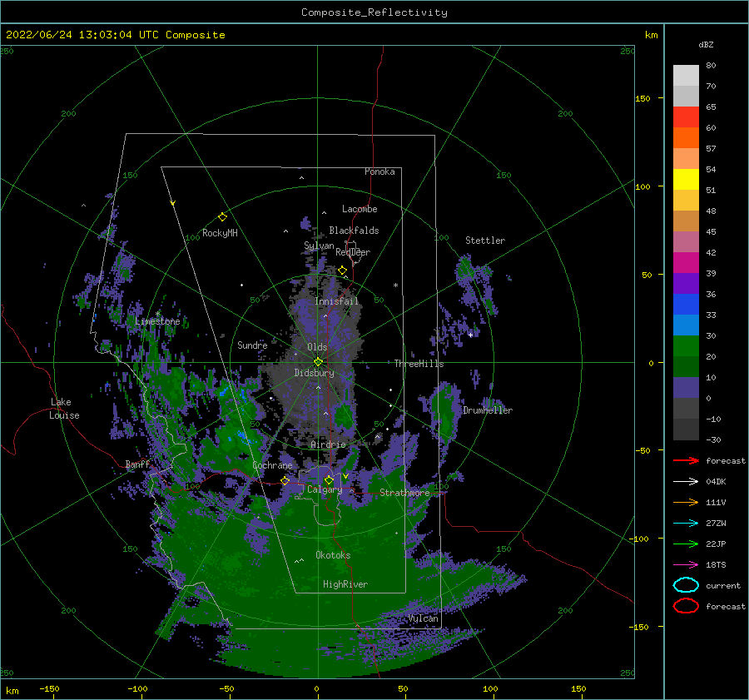Click the green 22JP arrow icon
749x700 pixels.
click(x=686, y=544)
